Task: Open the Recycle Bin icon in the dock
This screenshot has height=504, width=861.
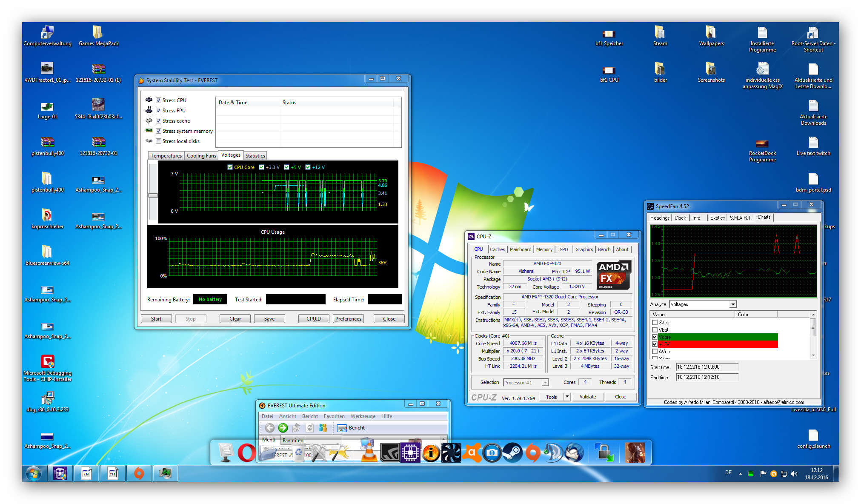Action: 298,454
